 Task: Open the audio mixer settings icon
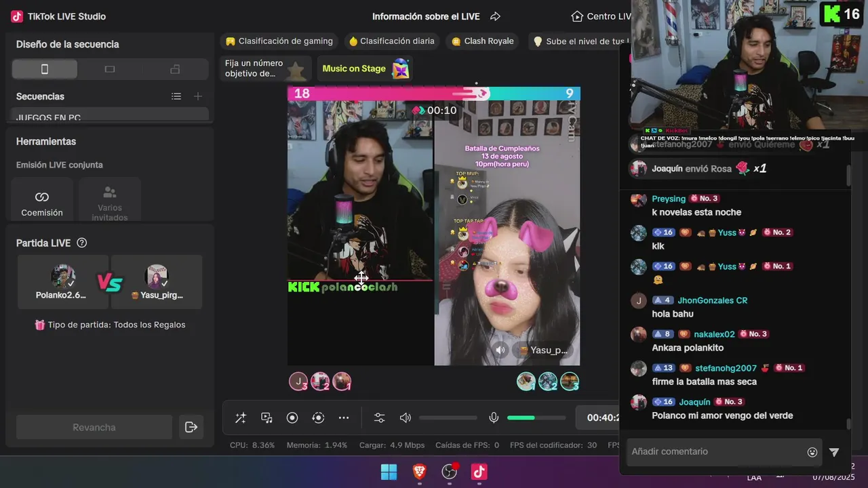[x=379, y=418]
